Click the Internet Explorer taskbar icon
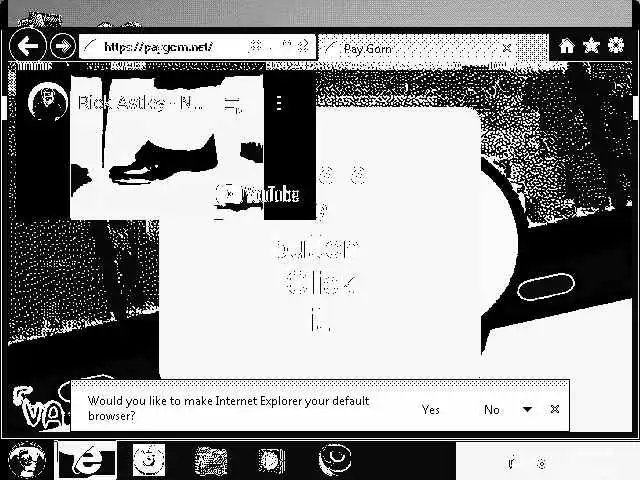640x480 pixels. (x=86, y=460)
